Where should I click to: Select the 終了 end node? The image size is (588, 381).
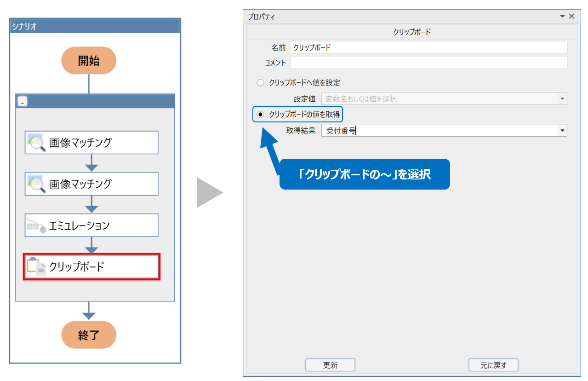(x=89, y=335)
